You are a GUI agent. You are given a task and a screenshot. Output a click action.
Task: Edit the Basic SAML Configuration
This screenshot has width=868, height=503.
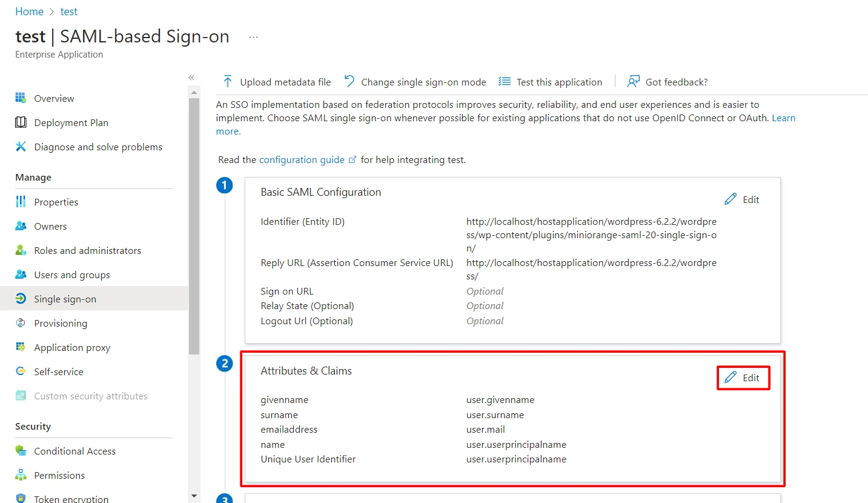[x=742, y=199]
